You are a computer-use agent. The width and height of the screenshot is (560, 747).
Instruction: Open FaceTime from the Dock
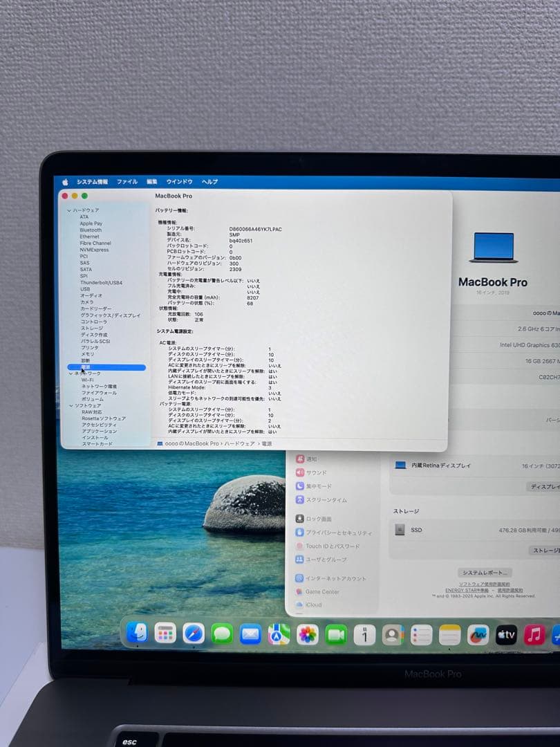(x=337, y=633)
